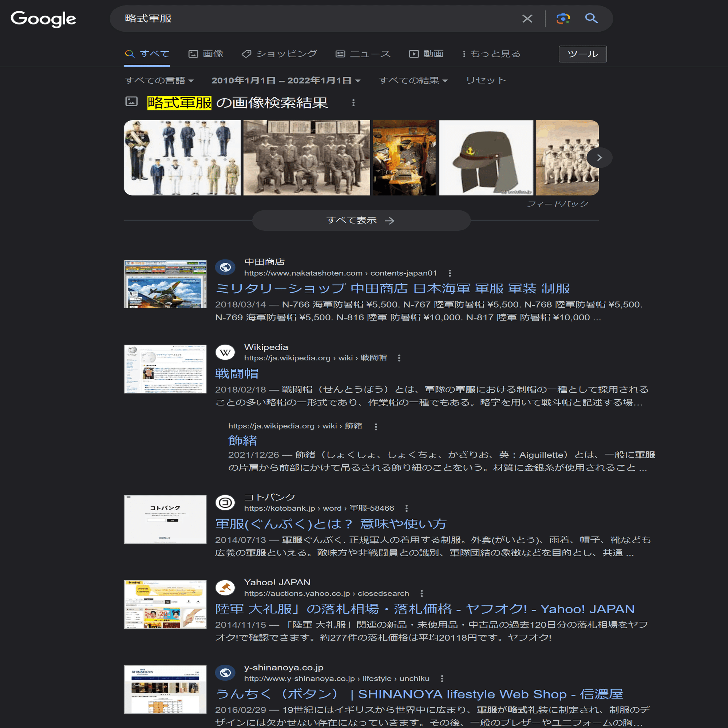Viewport: 728px width, 728px height.
Task: Select the すべて tab
Action: click(x=147, y=54)
